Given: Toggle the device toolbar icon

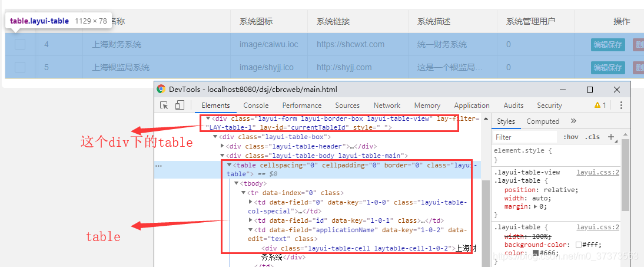Looking at the screenshot, I should tap(180, 106).
